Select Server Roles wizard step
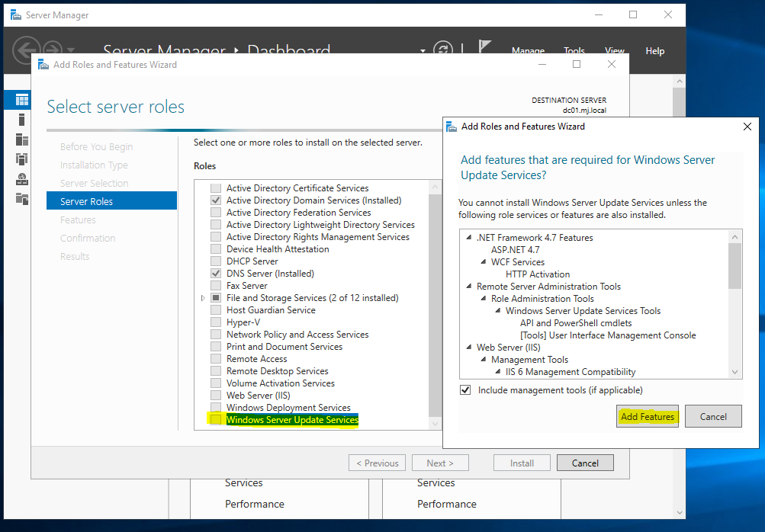 [111, 201]
